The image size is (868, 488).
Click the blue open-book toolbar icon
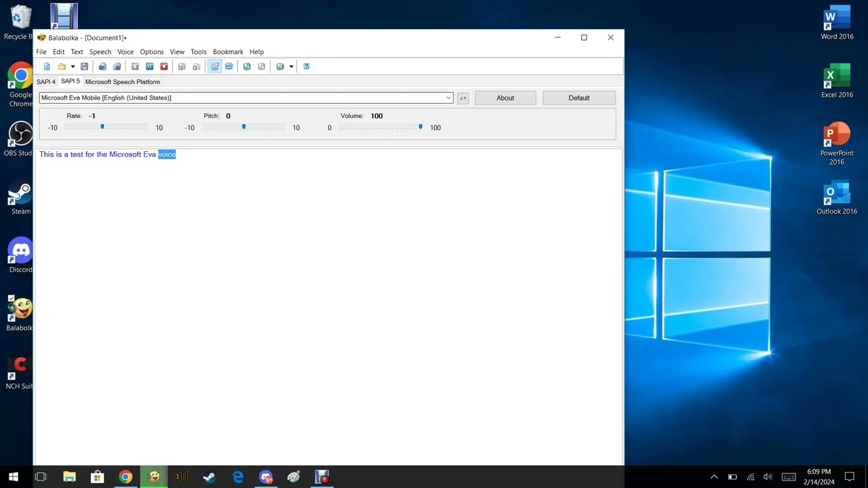tap(229, 66)
